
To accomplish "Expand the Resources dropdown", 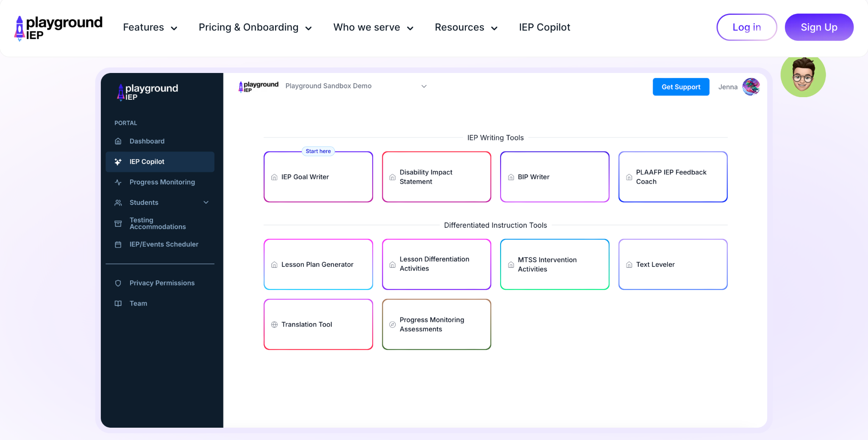I will click(465, 27).
